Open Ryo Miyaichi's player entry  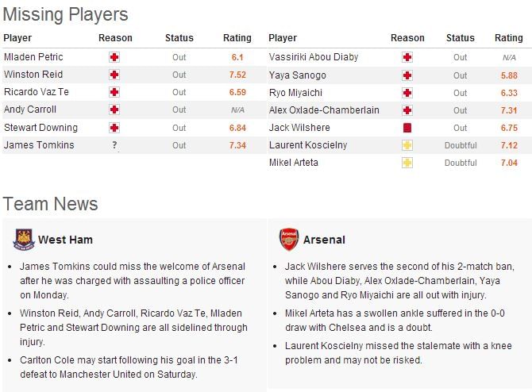tap(295, 93)
